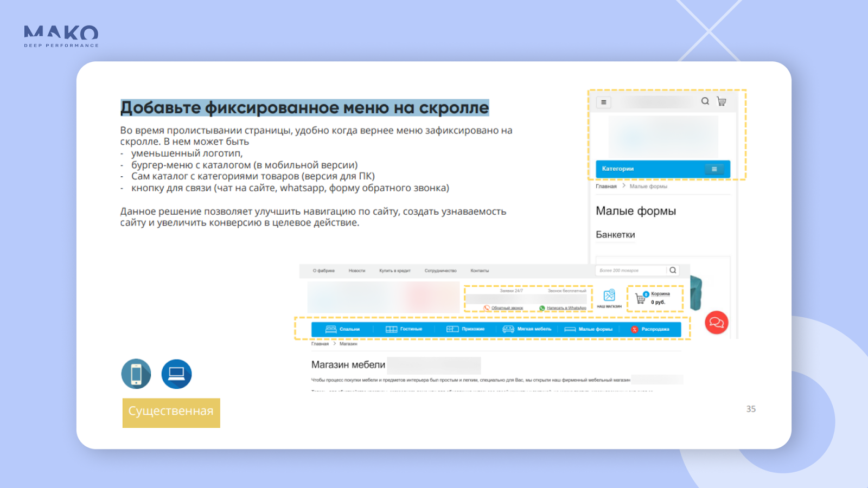868x488 pixels.
Task: Select the 'Прихожие' category label
Action: tap(473, 329)
